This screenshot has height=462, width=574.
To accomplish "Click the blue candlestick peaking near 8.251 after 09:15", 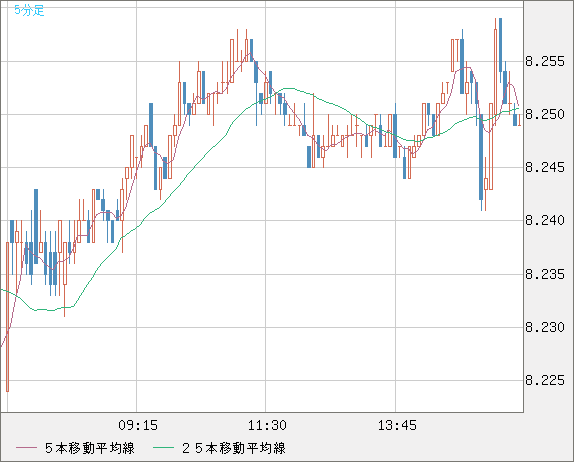I will click(151, 124).
